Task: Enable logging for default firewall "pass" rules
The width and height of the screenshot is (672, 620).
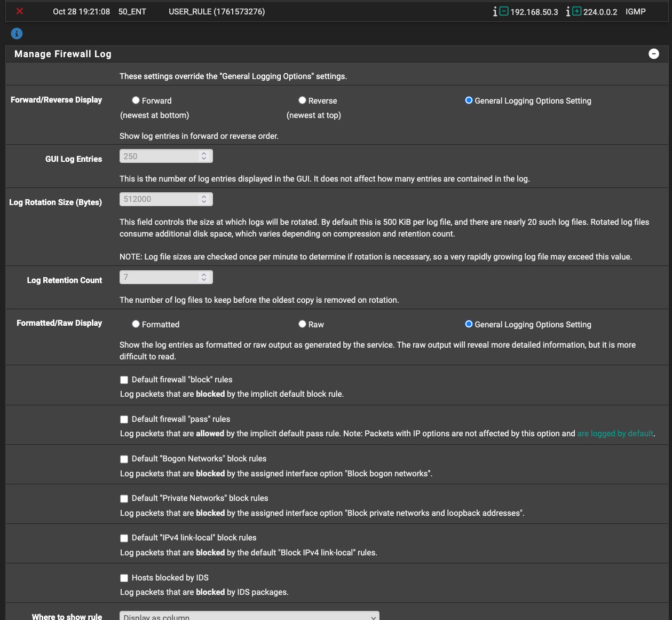Action: point(124,420)
